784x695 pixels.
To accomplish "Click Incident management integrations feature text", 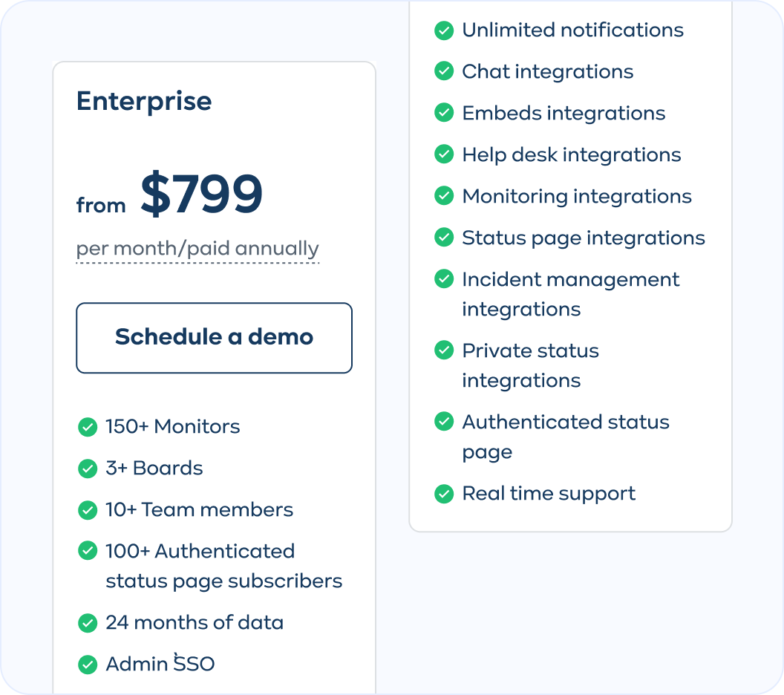I will tap(570, 294).
